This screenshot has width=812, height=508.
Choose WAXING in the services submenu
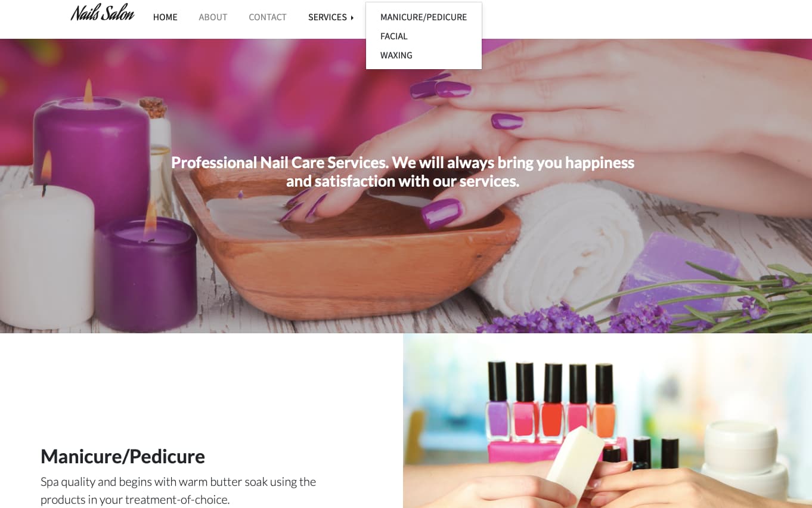pyautogui.click(x=396, y=55)
